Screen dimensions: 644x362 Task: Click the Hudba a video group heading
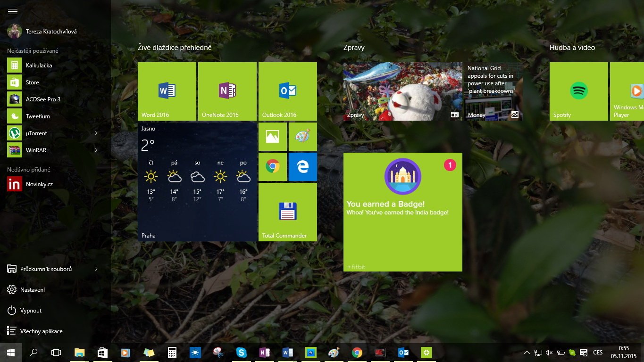coord(572,48)
